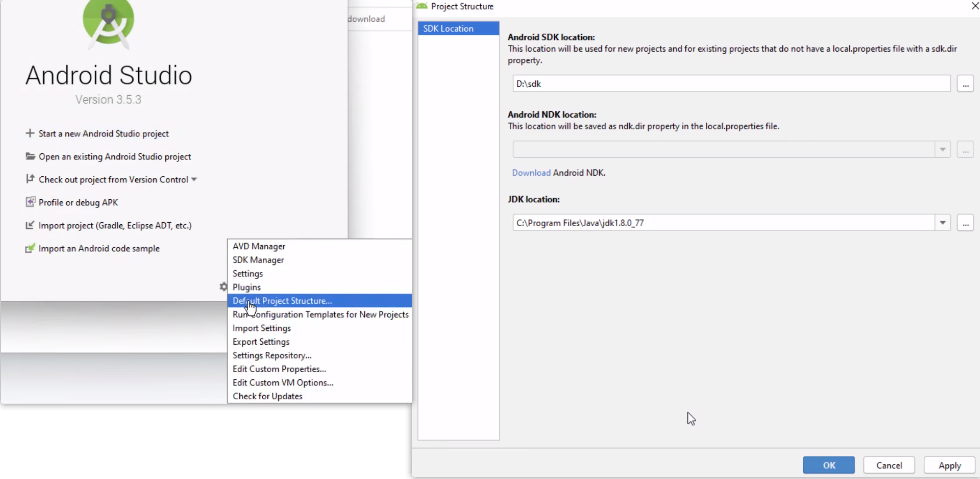Click the Android Studio logo
This screenshot has height=479, width=980.
pos(109,22)
